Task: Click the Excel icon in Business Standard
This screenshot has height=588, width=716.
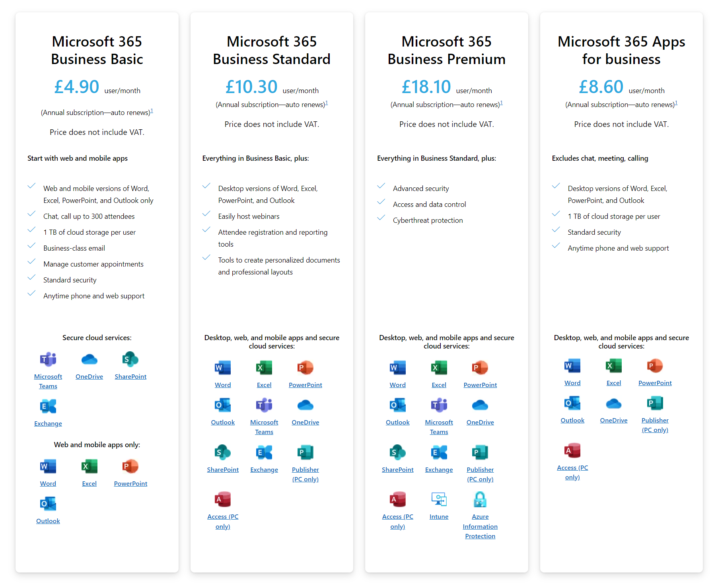Action: (264, 368)
